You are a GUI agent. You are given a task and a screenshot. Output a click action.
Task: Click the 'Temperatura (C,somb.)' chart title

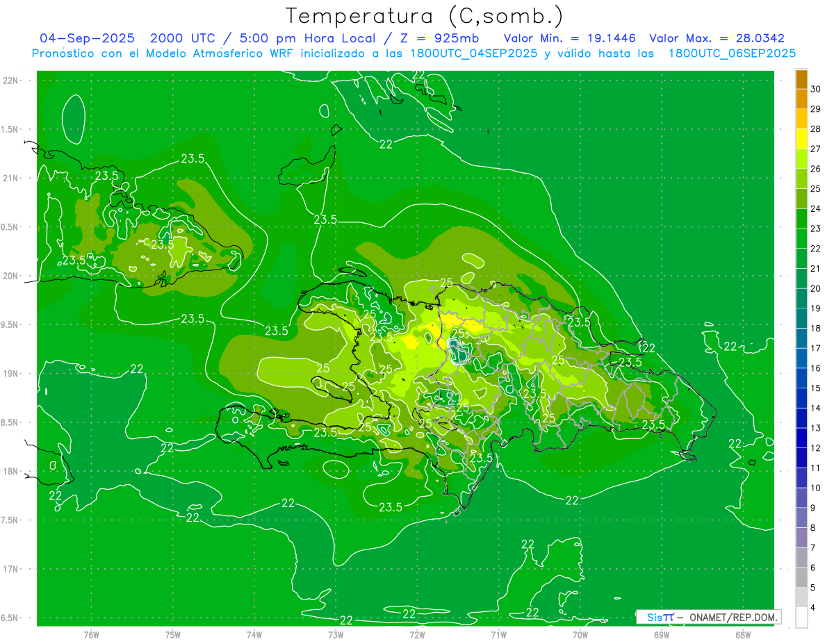[424, 15]
